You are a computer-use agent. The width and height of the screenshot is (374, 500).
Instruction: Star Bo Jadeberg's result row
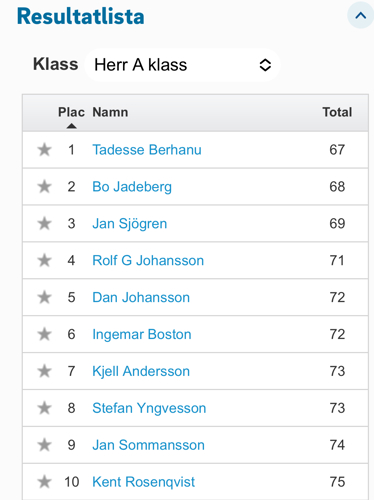(44, 187)
